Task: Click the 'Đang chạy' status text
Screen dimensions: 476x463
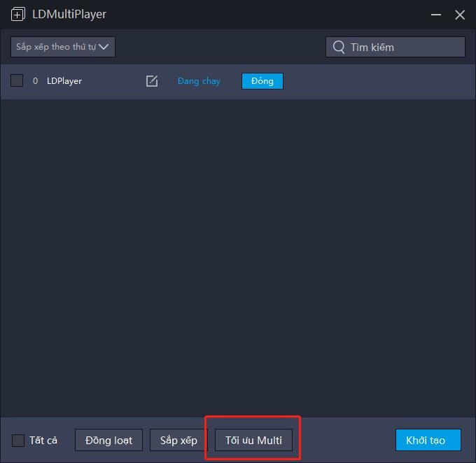Action: pos(199,81)
